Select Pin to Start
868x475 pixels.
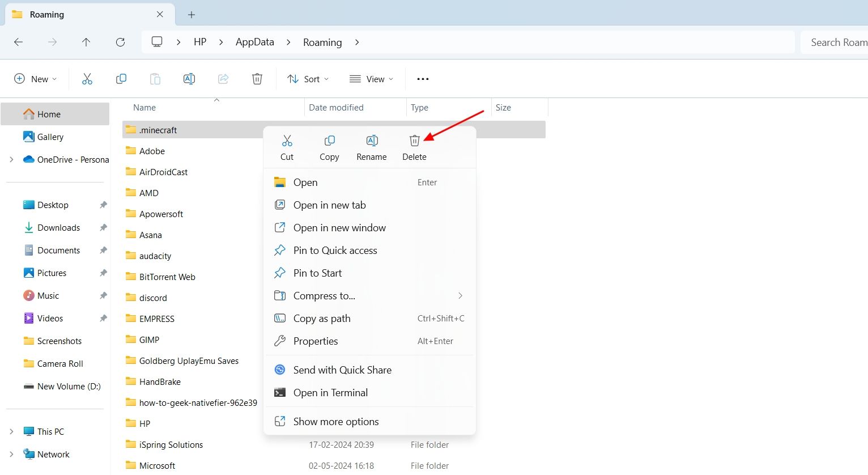tap(369, 273)
